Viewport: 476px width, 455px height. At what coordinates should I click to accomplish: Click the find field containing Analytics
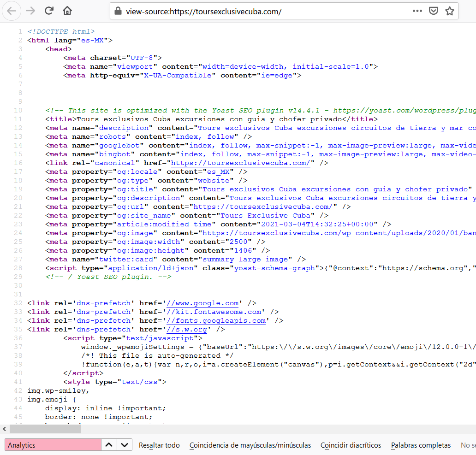pyautogui.click(x=53, y=445)
